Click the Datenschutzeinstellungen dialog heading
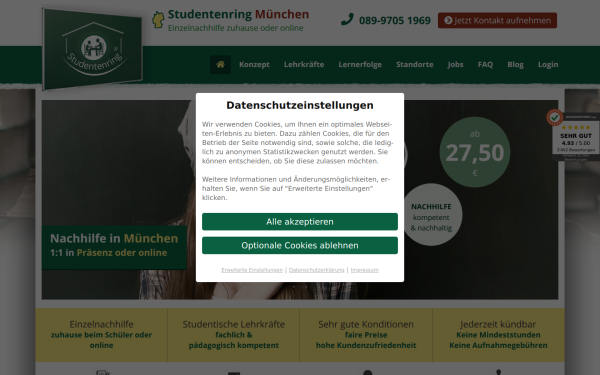Screen dimensions: 600x375 click(300, 105)
